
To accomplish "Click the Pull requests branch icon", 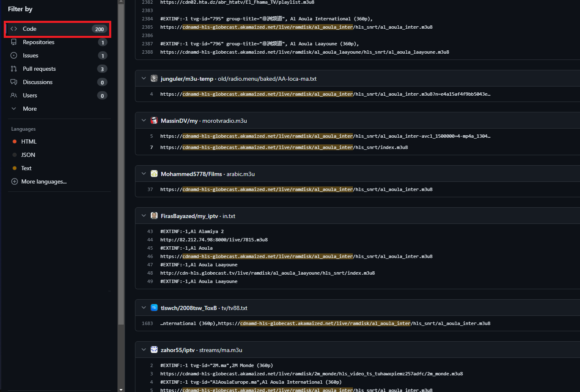I will [14, 69].
